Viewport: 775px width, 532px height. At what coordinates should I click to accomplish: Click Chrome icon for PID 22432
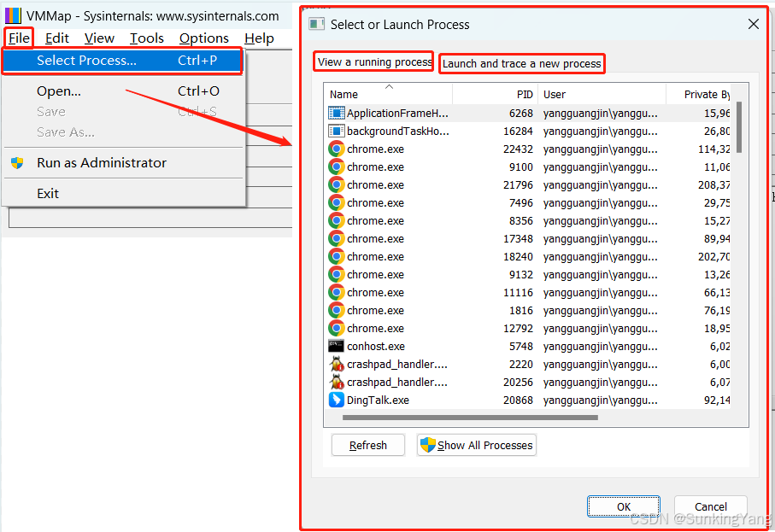pyautogui.click(x=336, y=149)
